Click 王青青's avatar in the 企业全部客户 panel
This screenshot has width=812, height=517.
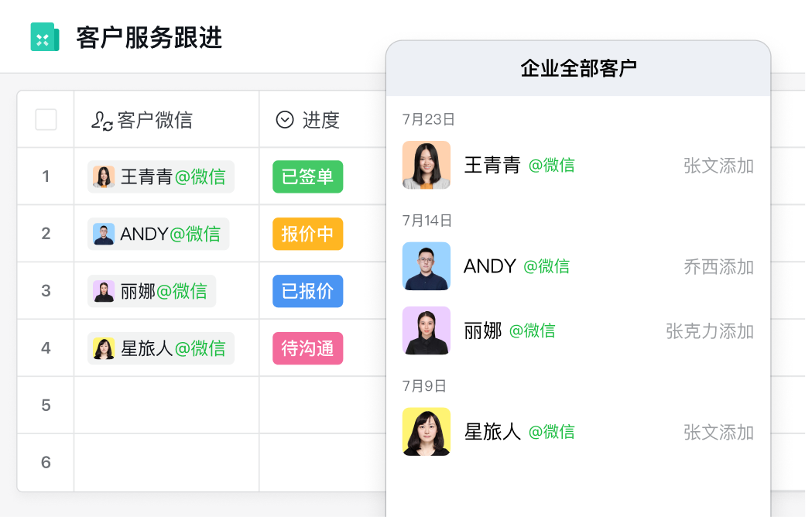pos(427,164)
